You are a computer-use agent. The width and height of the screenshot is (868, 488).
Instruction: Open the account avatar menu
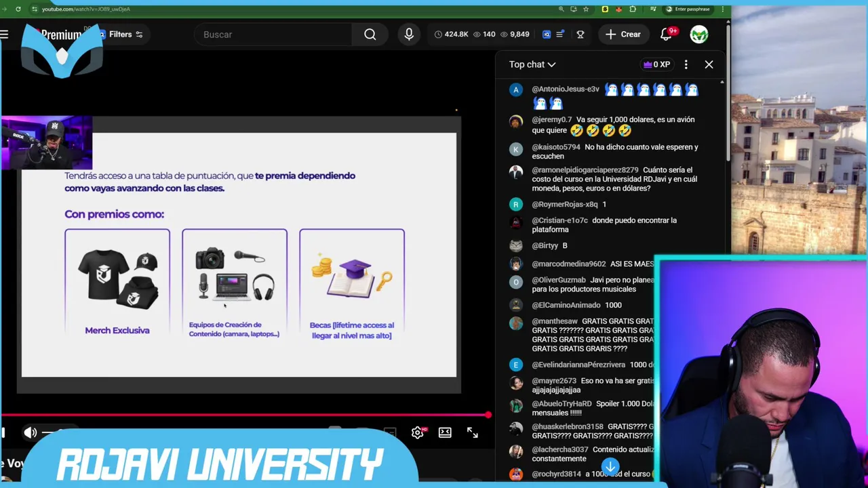coord(699,34)
